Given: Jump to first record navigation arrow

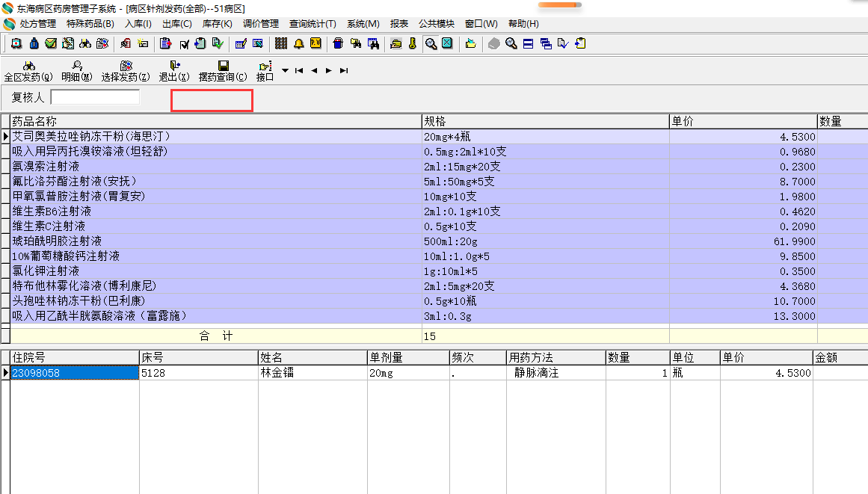Looking at the screenshot, I should click(298, 71).
